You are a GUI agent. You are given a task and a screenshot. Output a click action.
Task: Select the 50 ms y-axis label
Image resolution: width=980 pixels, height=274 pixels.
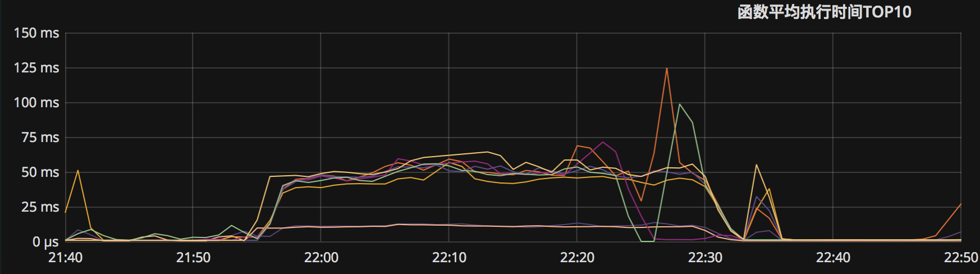(40, 172)
